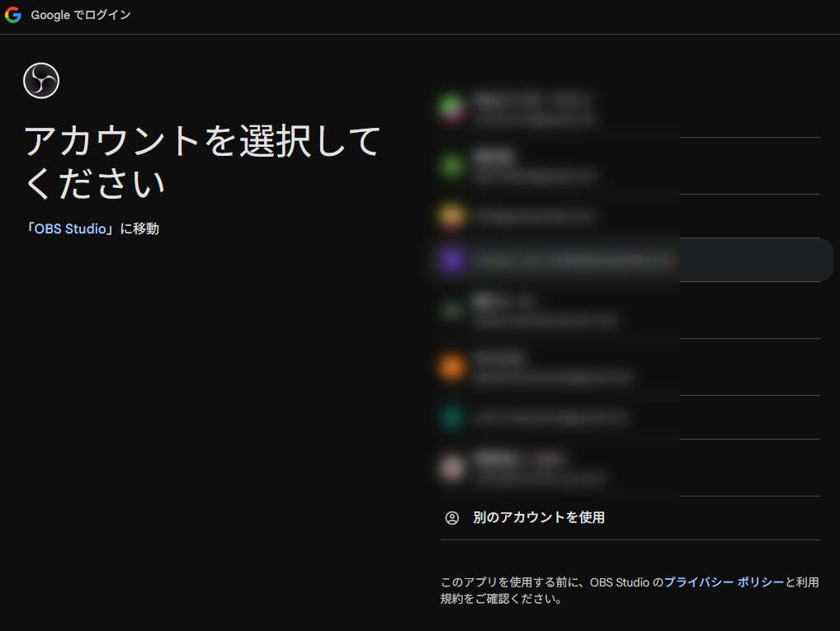840x631 pixels.
Task: Select 別のアカウントを使用 option
Action: point(630,518)
